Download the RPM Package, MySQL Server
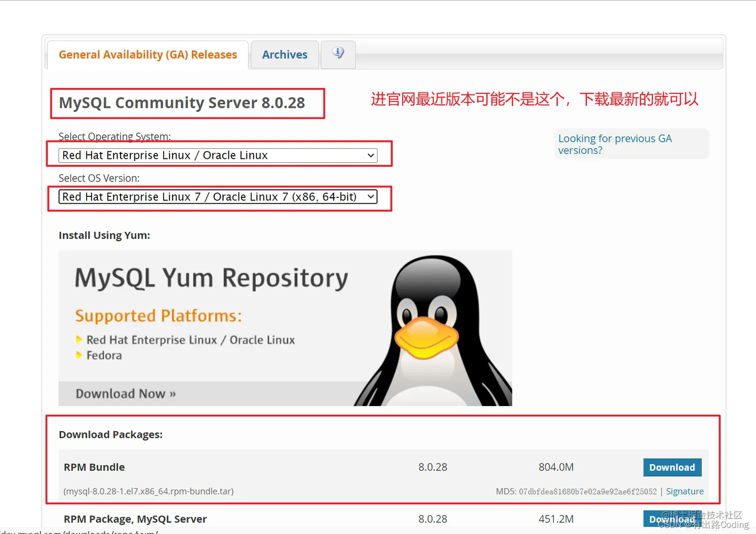 672,519
